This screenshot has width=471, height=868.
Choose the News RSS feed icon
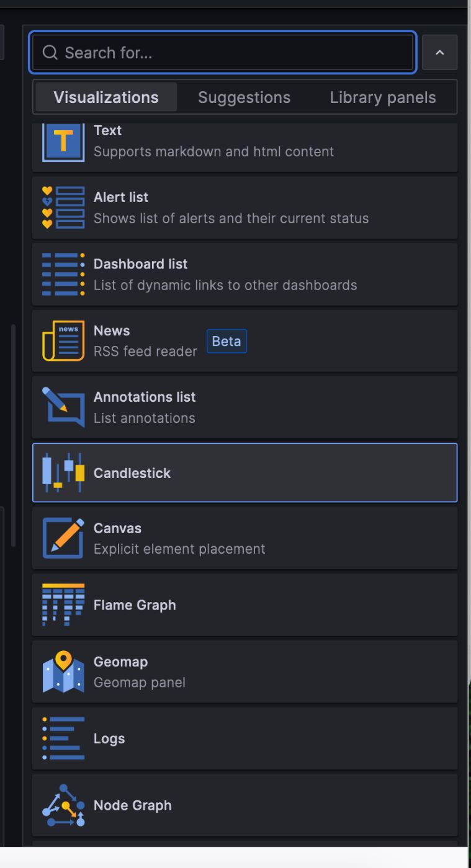(x=63, y=340)
